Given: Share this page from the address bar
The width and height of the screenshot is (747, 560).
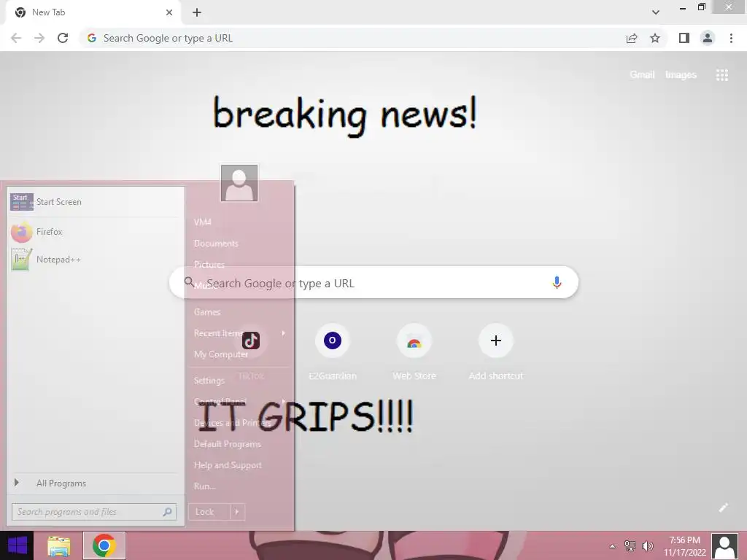Looking at the screenshot, I should tap(632, 38).
